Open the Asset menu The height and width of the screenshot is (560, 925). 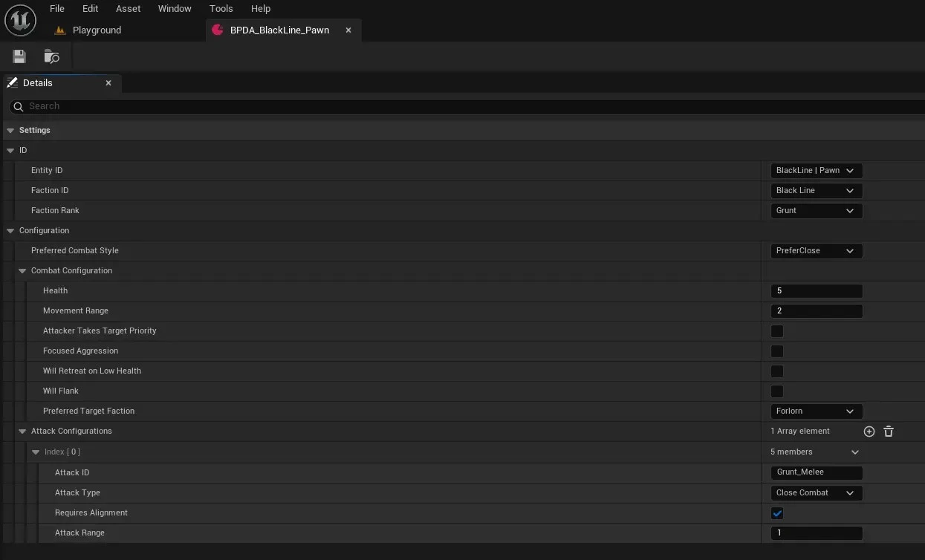point(128,9)
